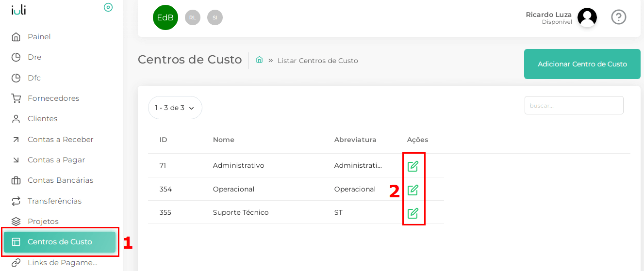The height and width of the screenshot is (271, 644).
Task: Click the home breadcrumb icon
Action: click(259, 60)
